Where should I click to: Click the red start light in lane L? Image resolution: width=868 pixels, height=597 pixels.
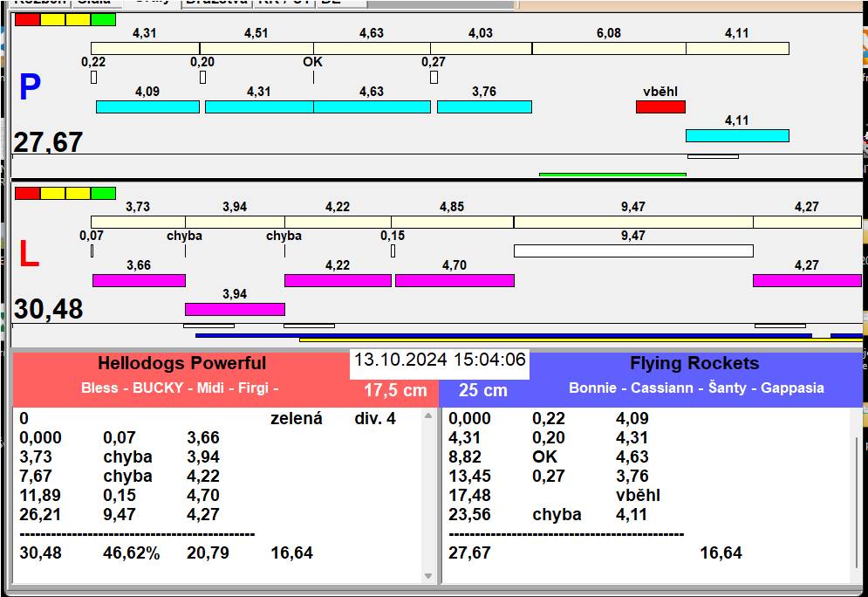(27, 193)
